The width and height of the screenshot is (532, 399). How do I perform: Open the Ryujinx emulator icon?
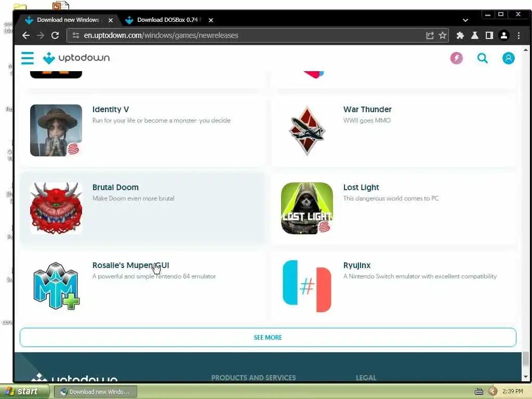pos(307,286)
